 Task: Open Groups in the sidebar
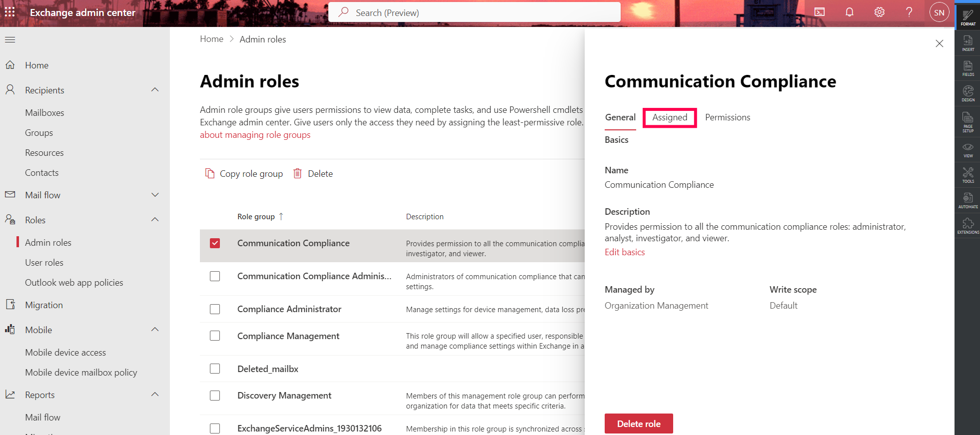39,133
